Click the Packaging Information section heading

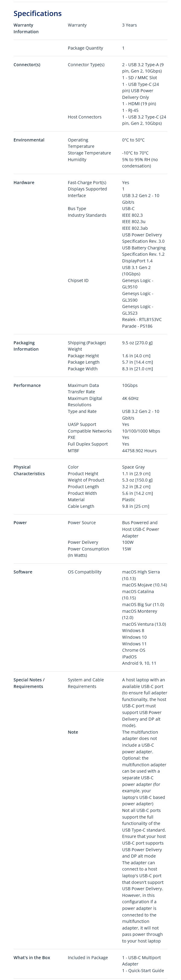point(26,346)
